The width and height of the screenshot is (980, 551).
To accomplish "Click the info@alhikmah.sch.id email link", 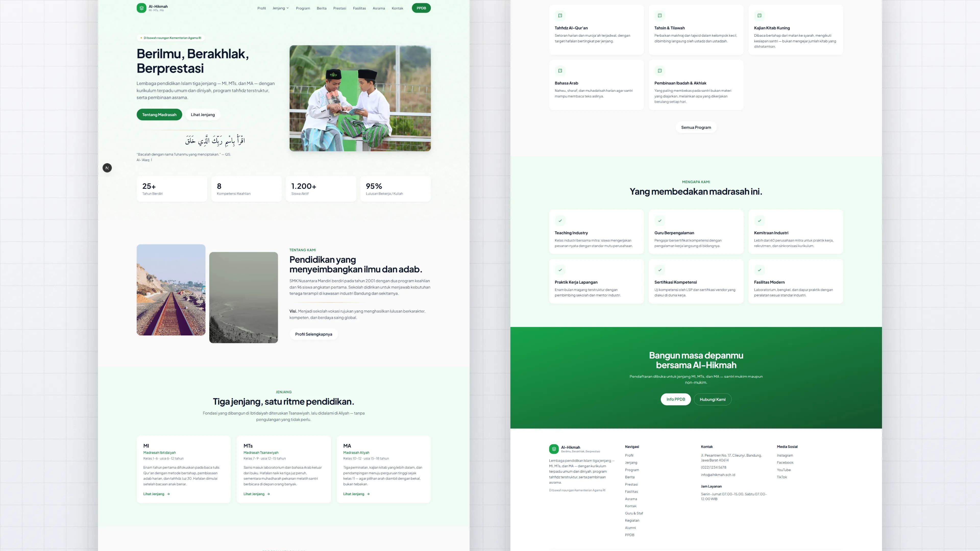I will click(718, 474).
